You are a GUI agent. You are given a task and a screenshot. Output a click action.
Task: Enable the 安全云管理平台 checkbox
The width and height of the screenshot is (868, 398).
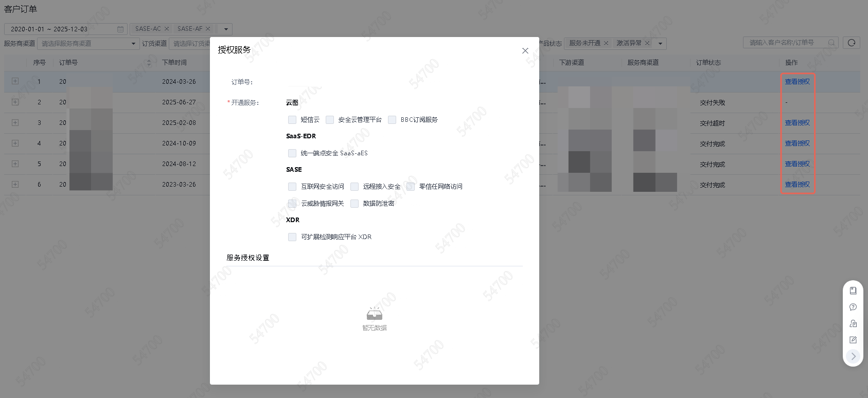pos(330,120)
